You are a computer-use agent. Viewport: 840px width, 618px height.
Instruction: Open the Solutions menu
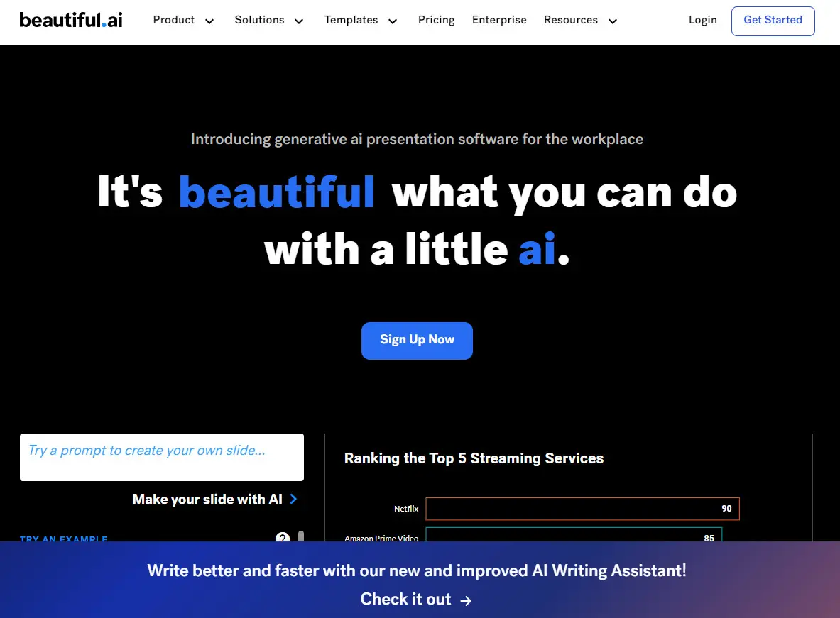point(259,20)
